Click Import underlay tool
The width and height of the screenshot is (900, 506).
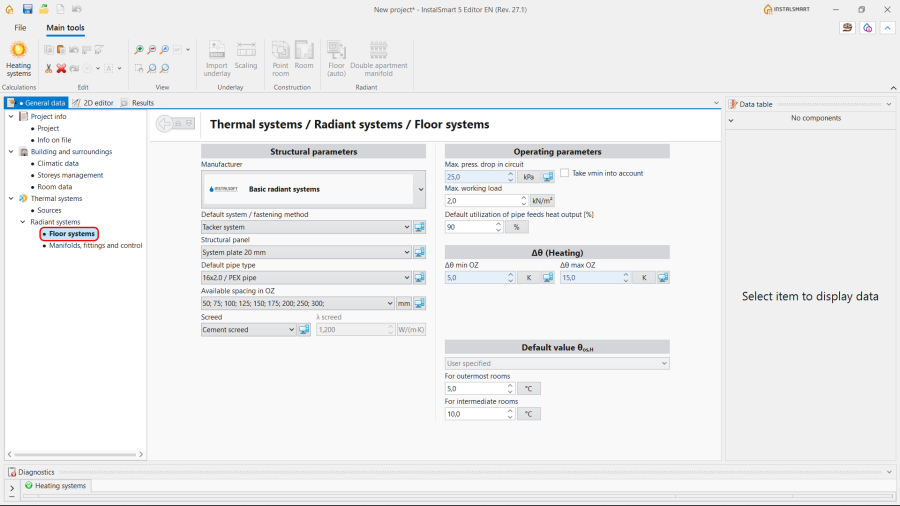point(217,59)
